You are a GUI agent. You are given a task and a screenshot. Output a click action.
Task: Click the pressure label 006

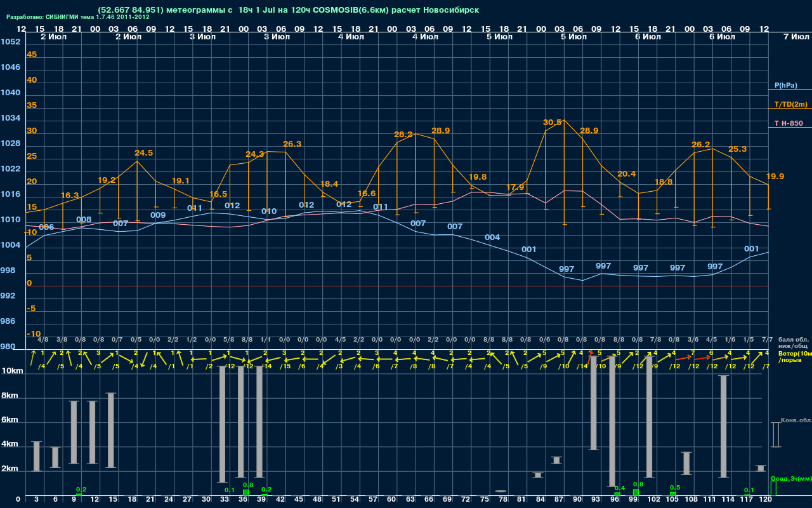(46, 227)
